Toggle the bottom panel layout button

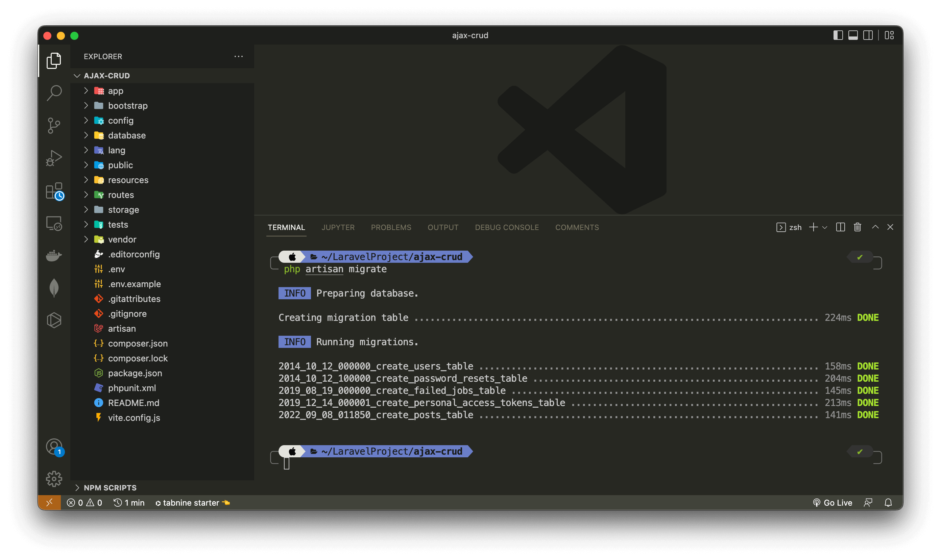[853, 35]
